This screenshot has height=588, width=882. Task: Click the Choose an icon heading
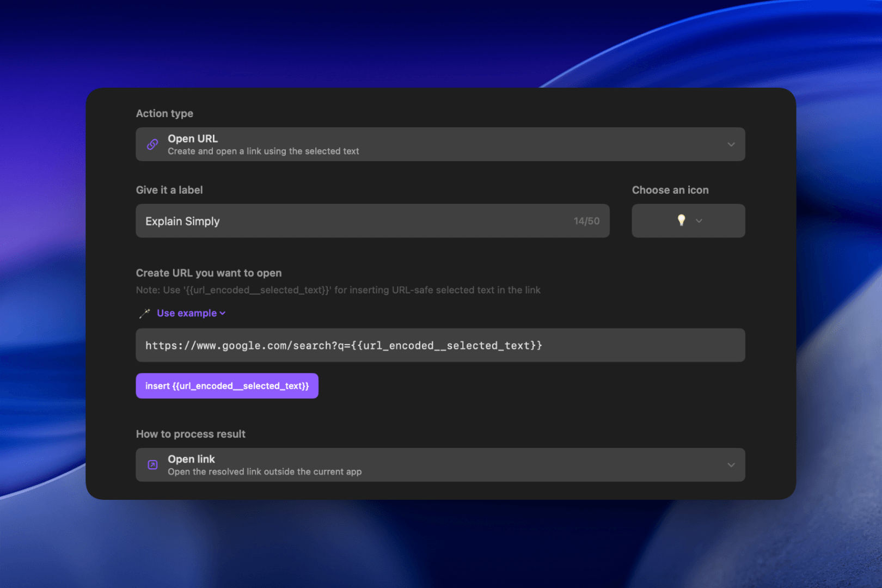click(670, 190)
